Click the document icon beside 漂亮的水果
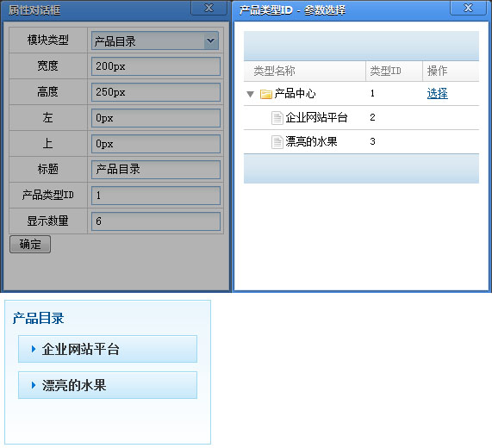 click(277, 142)
